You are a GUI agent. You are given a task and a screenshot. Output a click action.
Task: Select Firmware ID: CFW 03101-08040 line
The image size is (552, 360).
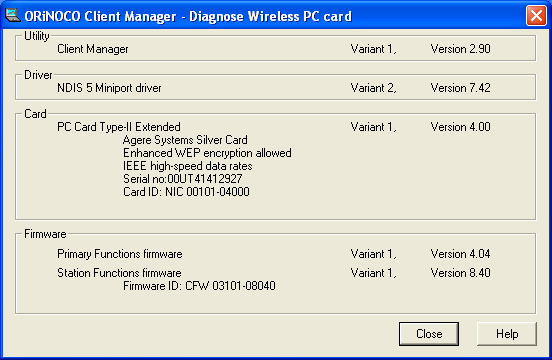[x=199, y=286]
